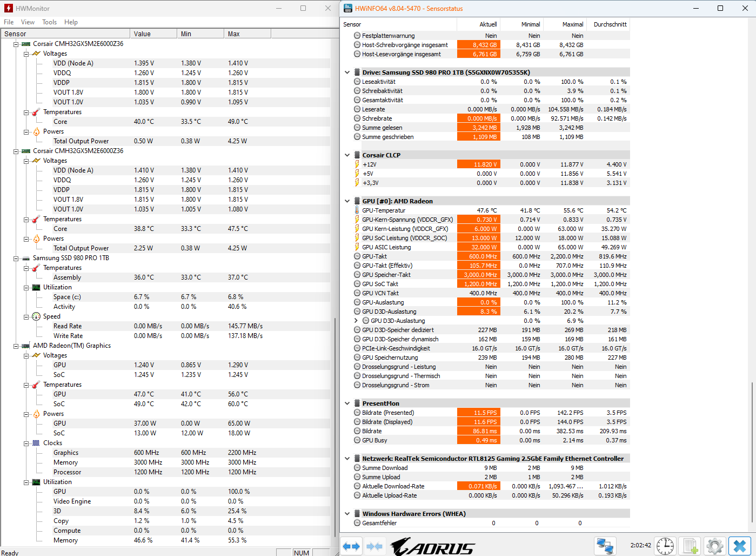Click the Value column header in HWMonitor
This screenshot has height=556, width=756.
tap(153, 34)
